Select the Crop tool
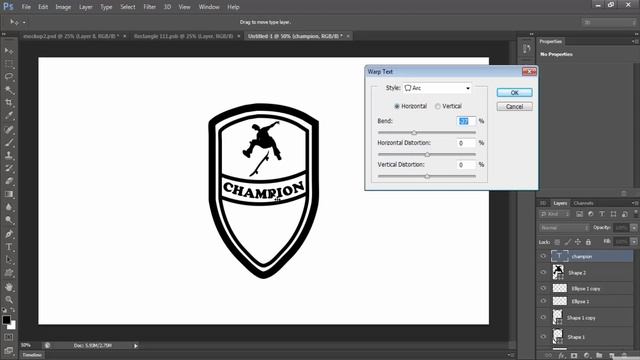The width and height of the screenshot is (640, 360). point(9,102)
